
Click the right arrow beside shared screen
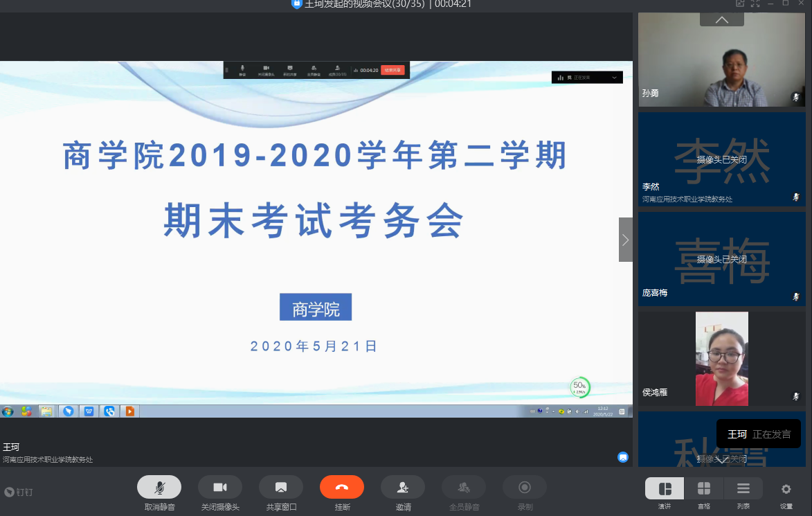coord(625,240)
